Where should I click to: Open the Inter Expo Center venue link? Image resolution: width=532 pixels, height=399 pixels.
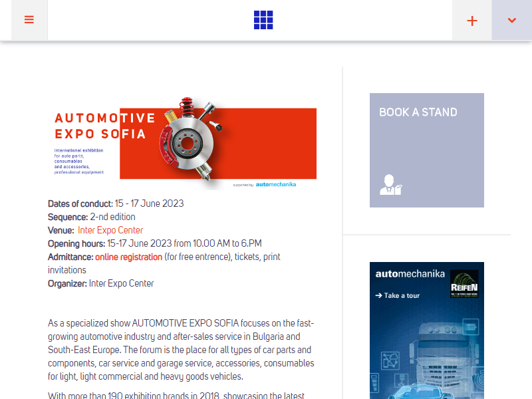click(110, 230)
